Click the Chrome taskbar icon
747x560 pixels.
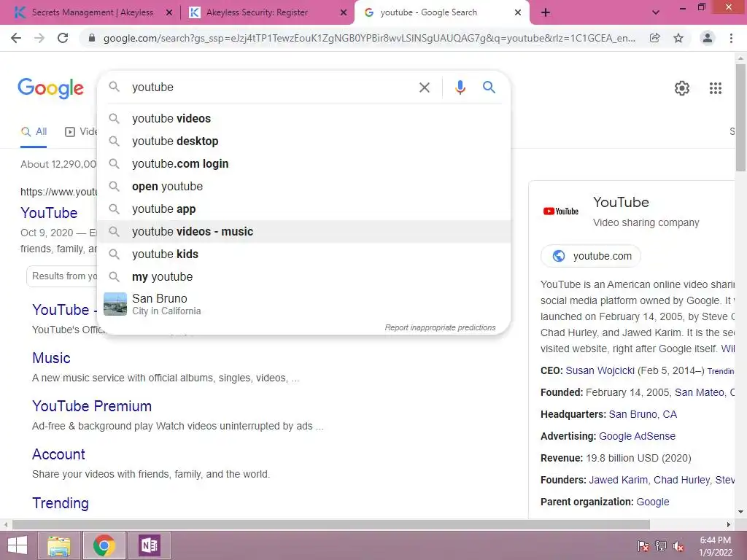click(104, 545)
